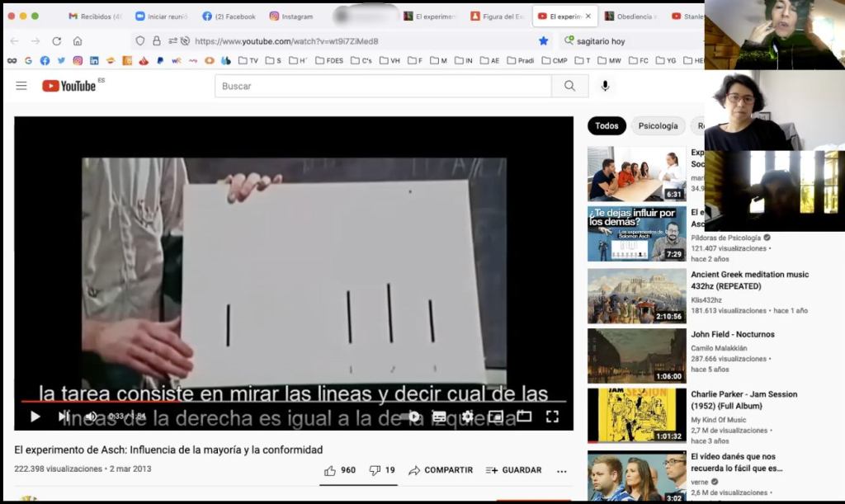Switch to the Instagram browser tab
Viewport: 845px width, 504px height.
click(x=291, y=16)
